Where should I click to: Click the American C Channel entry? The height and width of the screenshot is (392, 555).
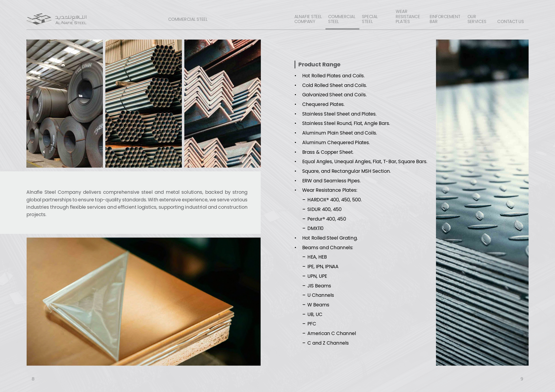point(331,333)
